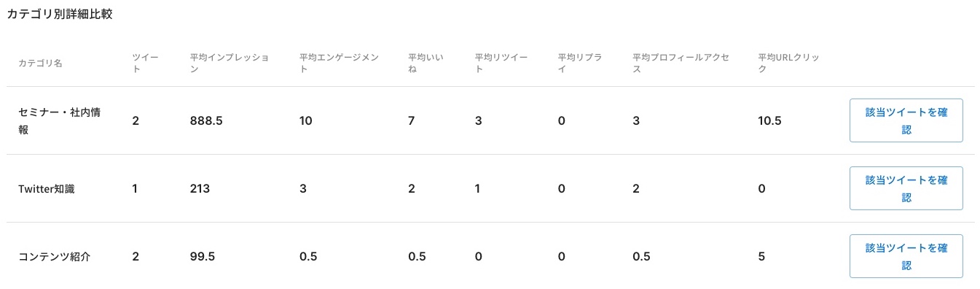This screenshot has width=980, height=289.
Task: Click 該当ツイートを確認 for Twitter知識 row
Action: [906, 188]
